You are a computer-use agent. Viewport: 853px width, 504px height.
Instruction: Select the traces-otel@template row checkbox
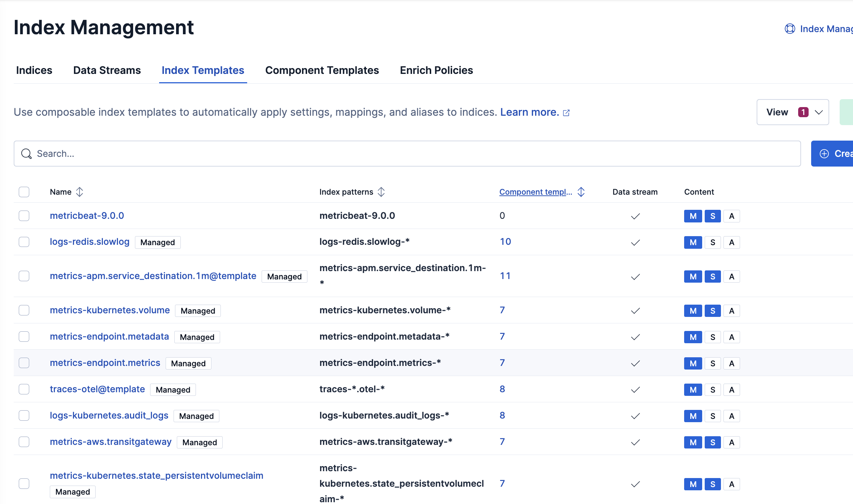tap(24, 389)
